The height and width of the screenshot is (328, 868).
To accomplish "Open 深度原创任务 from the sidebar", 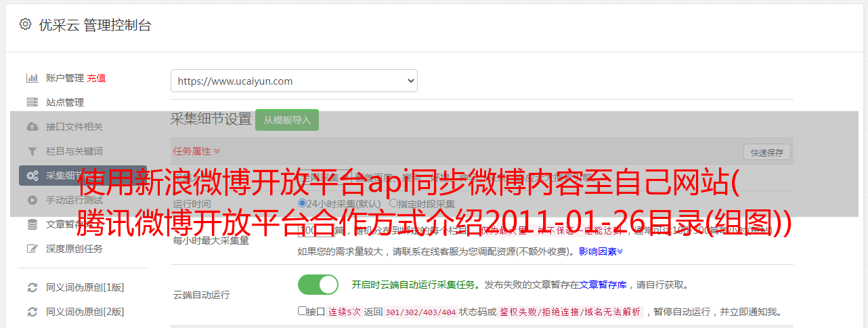I will [x=74, y=249].
